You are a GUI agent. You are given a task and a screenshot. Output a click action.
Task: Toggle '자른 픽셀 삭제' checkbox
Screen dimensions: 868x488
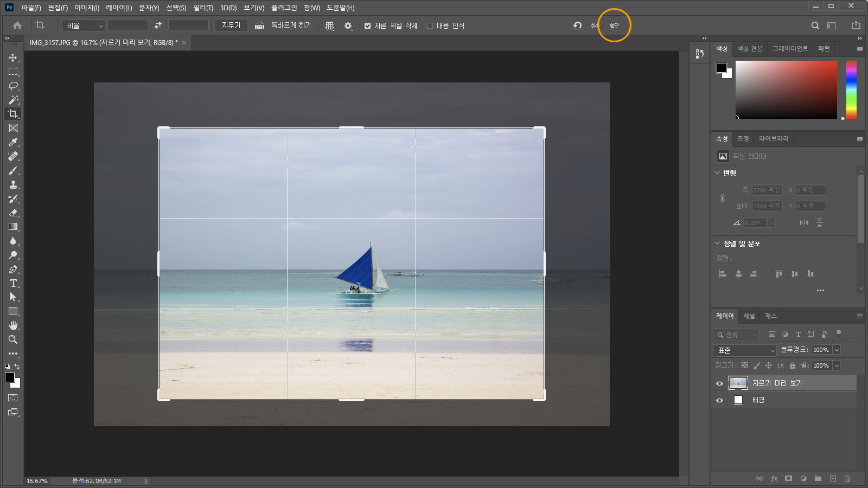[368, 25]
